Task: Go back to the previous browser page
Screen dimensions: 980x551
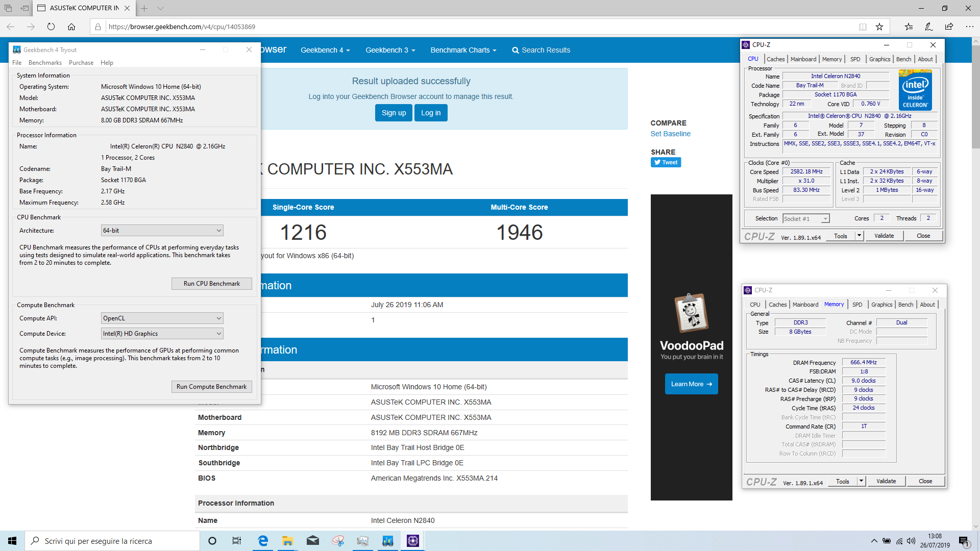Action: (11, 27)
